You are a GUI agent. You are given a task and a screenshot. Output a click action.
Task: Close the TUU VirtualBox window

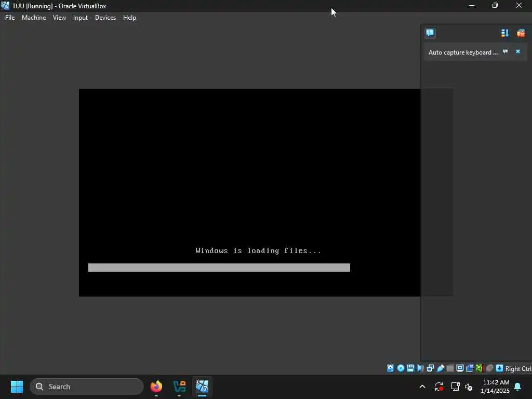pos(519,6)
